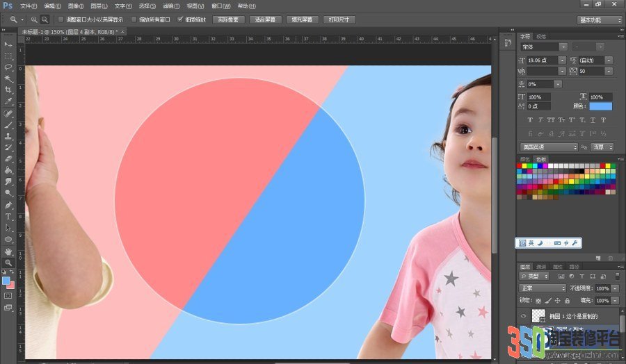The width and height of the screenshot is (626, 364).
Task: Open the 图像(I) menu
Action: tap(75, 6)
